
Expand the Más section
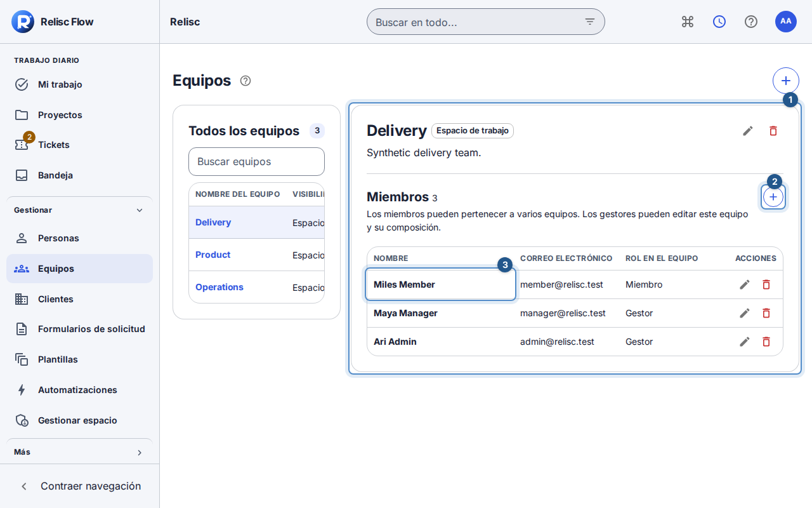79,452
